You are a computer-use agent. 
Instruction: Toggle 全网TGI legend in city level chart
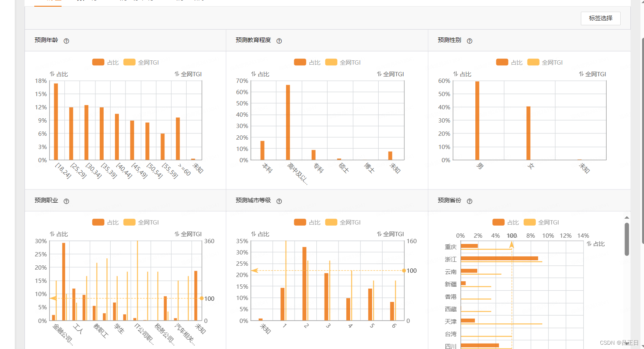[x=343, y=222]
